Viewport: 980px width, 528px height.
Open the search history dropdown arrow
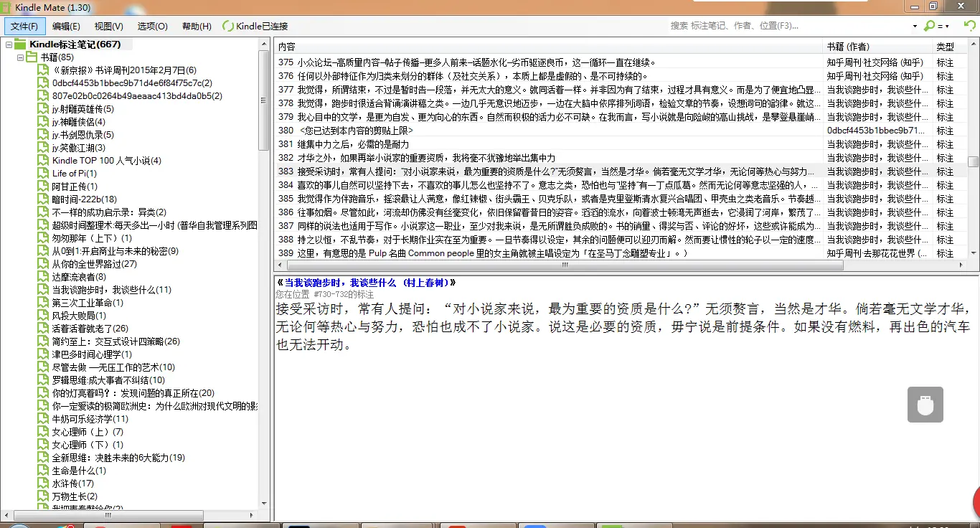pyautogui.click(x=916, y=26)
